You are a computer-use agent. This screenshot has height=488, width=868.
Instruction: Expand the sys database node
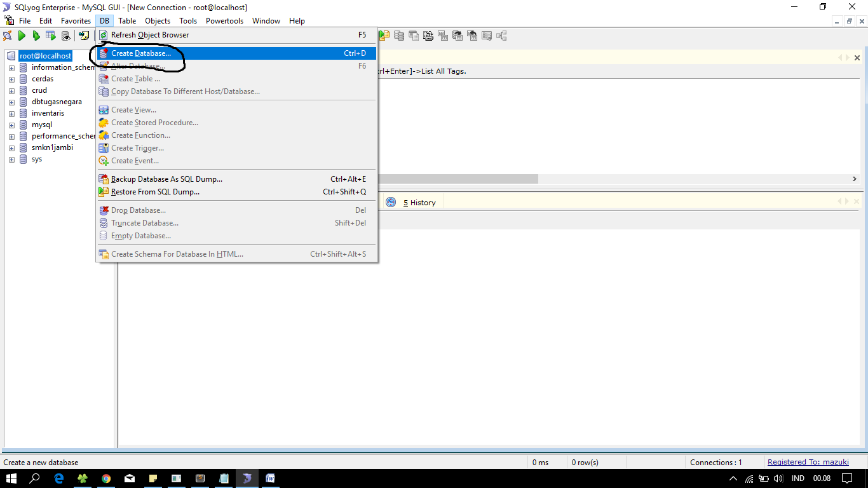11,159
